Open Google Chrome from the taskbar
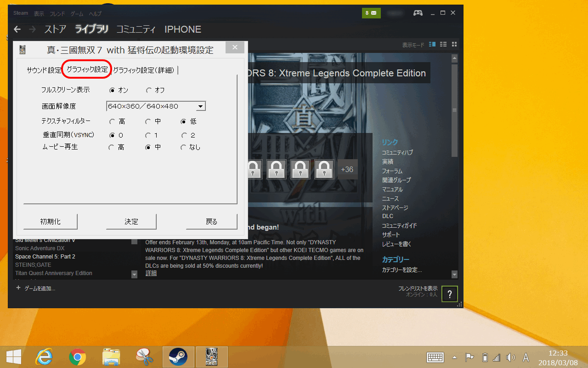This screenshot has width=588, height=368. [x=78, y=356]
